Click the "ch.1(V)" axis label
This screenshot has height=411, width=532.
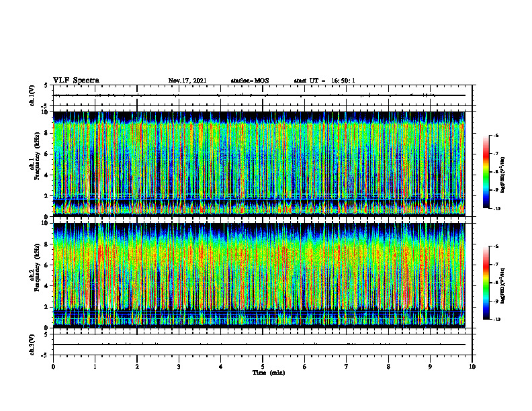(32, 95)
